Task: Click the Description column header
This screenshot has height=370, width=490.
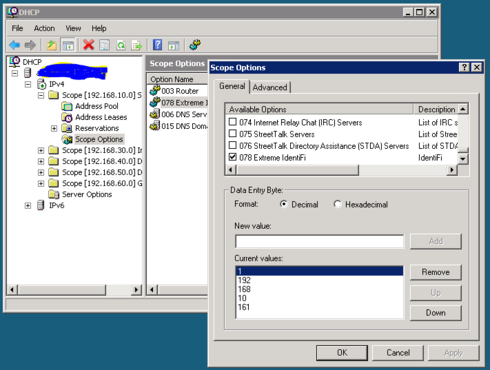Action: click(436, 109)
